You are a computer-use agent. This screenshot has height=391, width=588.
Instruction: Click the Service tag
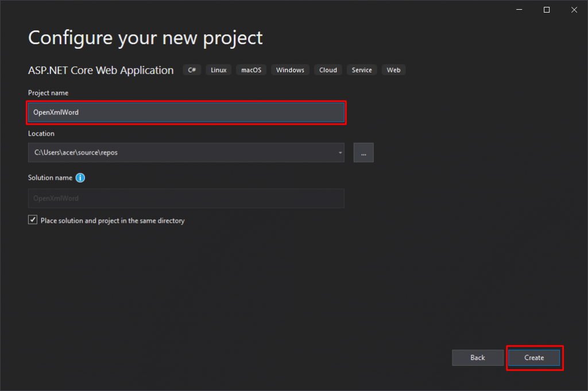pos(362,70)
